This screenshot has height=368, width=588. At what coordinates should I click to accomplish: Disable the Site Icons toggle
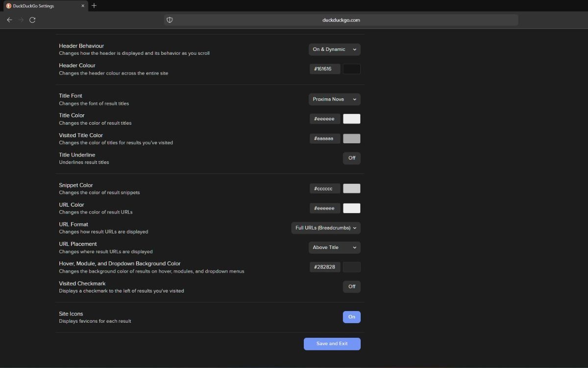pyautogui.click(x=351, y=317)
